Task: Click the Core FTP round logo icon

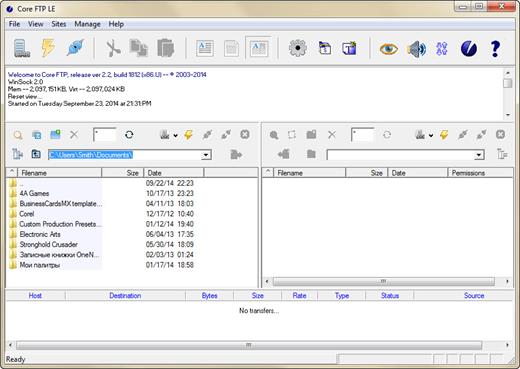Action: 469,49
